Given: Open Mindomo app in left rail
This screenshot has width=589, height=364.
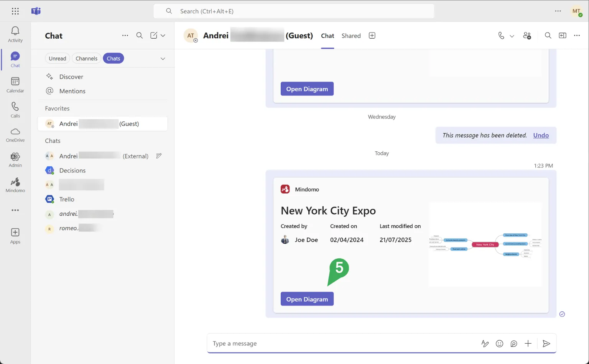Looking at the screenshot, I should 15,185.
